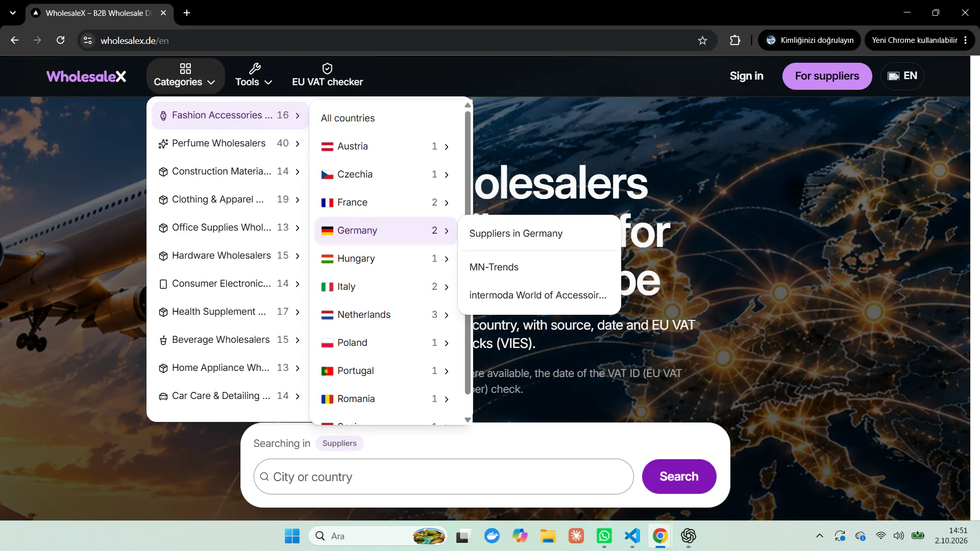Expand Netherlands row chevron
The height and width of the screenshot is (551, 980).
pyautogui.click(x=447, y=315)
